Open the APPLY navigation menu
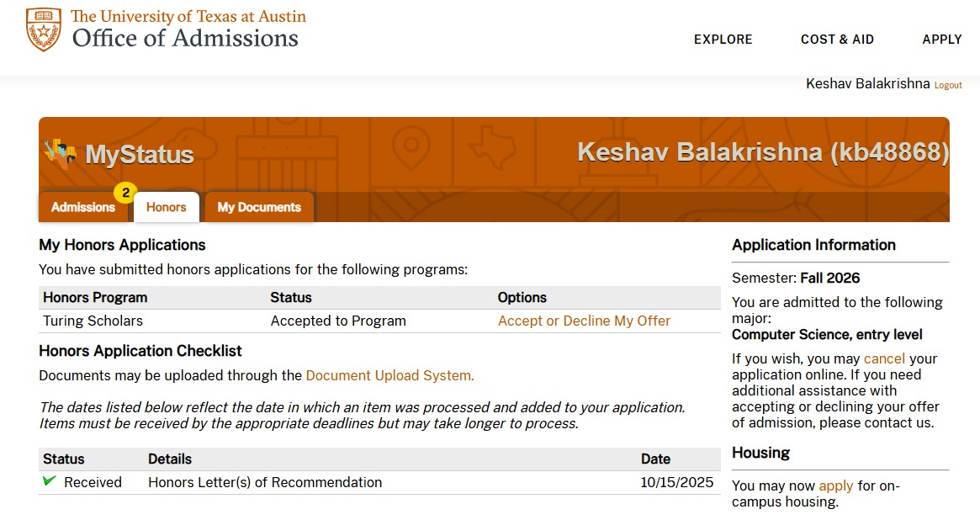980x520 pixels. coord(942,40)
